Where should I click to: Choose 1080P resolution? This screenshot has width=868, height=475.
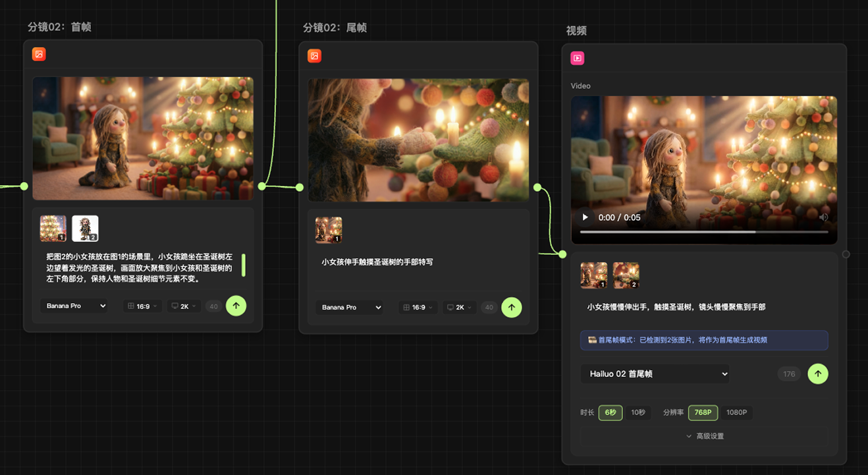[736, 412]
